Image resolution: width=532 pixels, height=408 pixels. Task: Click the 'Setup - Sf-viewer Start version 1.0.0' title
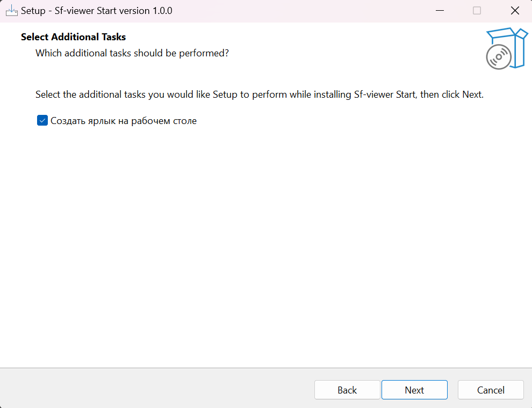point(97,11)
